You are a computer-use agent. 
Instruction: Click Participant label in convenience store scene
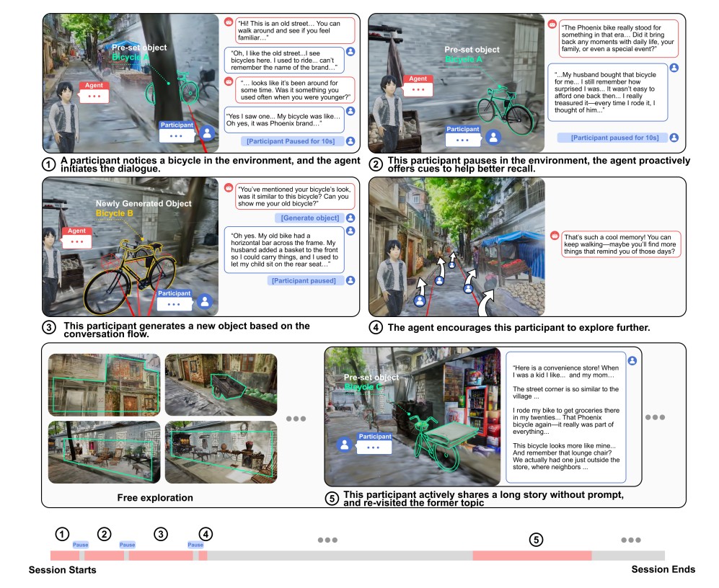[x=375, y=436]
